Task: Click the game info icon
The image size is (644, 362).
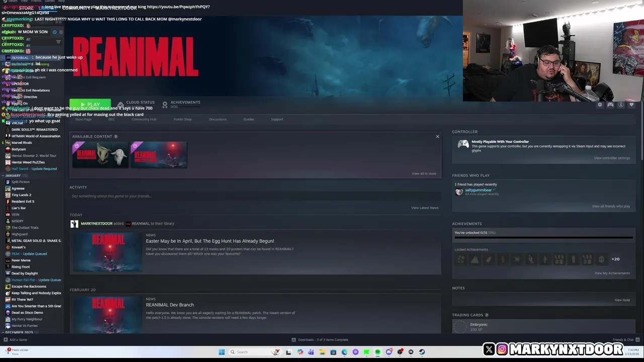Action: tap(621, 105)
